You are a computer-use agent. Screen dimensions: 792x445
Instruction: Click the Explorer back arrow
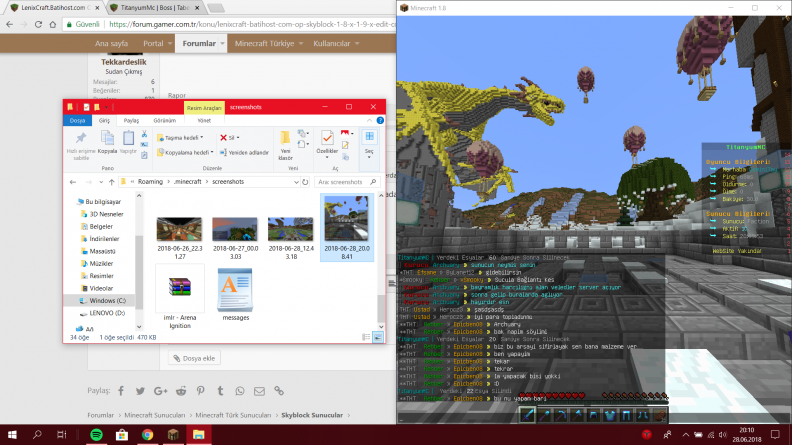[73, 182]
